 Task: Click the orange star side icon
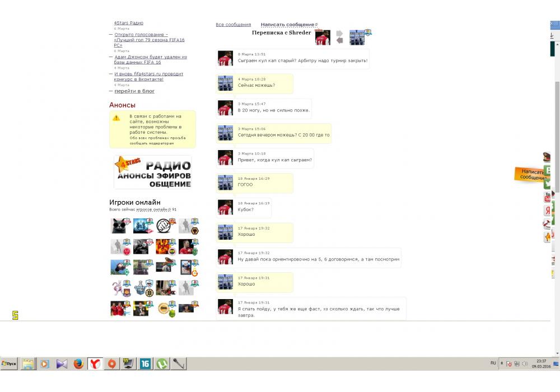[x=547, y=237]
